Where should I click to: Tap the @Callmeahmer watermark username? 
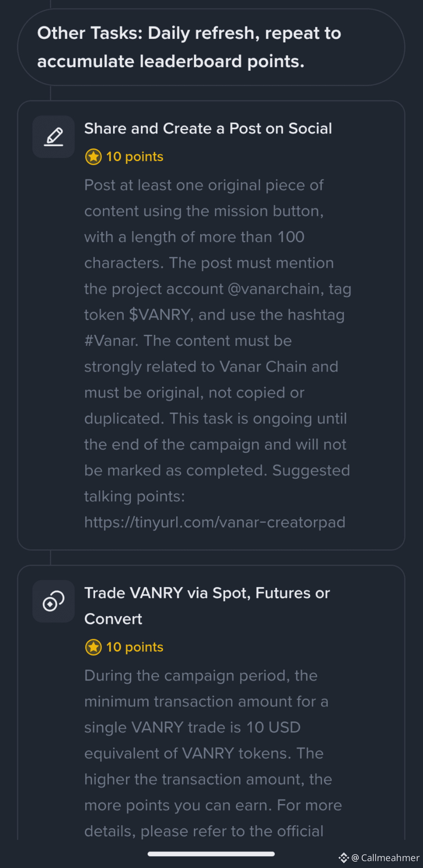click(389, 858)
